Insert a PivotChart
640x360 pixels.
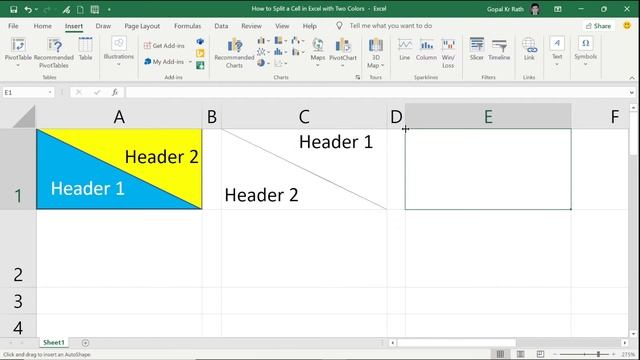[x=343, y=52]
